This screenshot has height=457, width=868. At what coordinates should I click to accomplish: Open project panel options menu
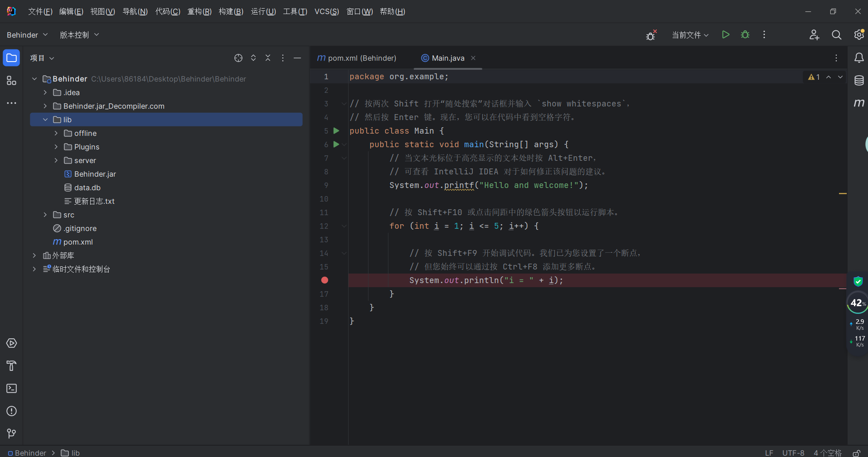click(283, 58)
